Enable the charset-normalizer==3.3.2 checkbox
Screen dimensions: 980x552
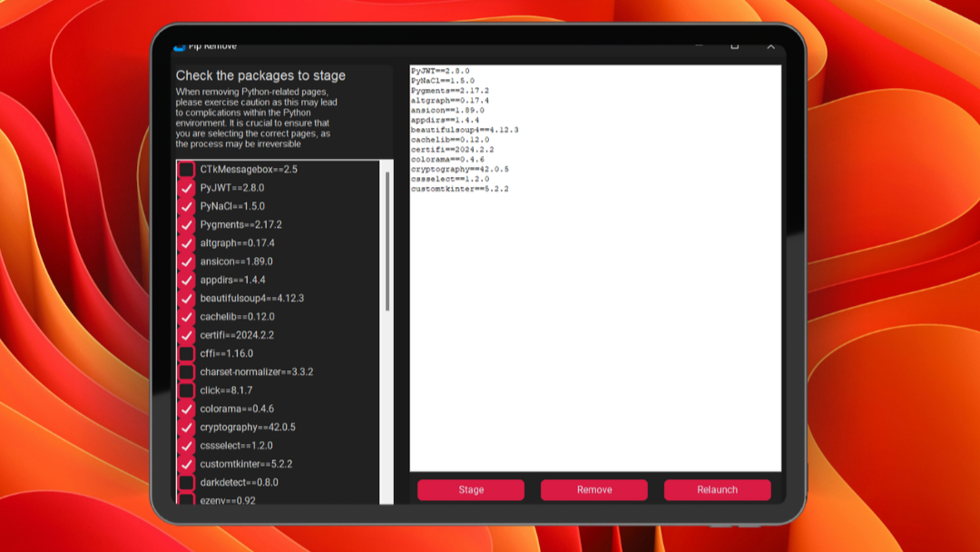[x=186, y=372]
